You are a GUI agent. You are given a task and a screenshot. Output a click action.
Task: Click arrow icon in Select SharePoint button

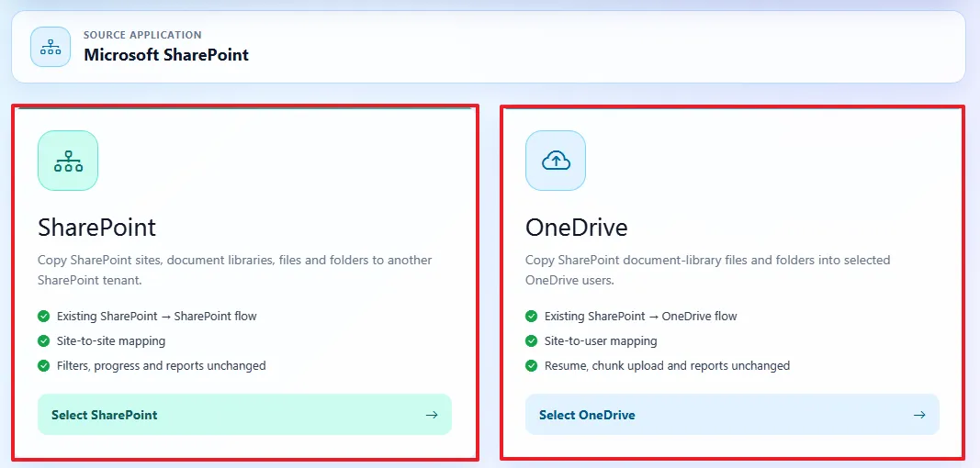[432, 415]
